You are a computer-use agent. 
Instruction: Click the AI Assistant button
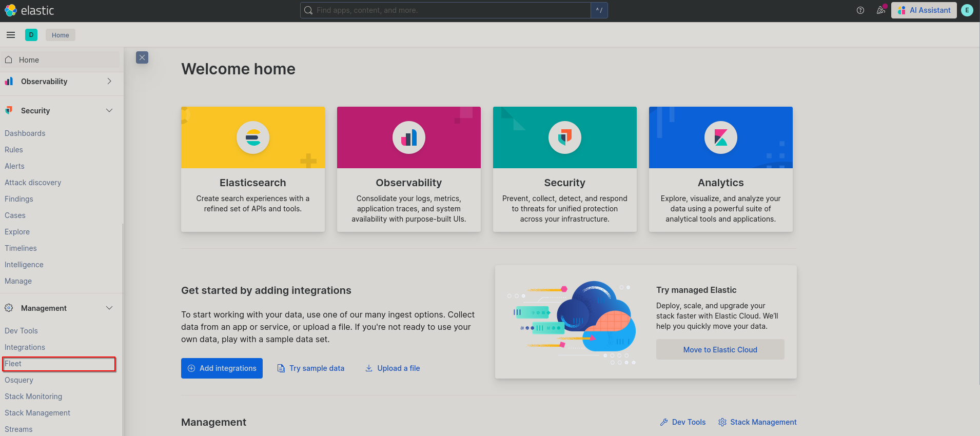924,10
